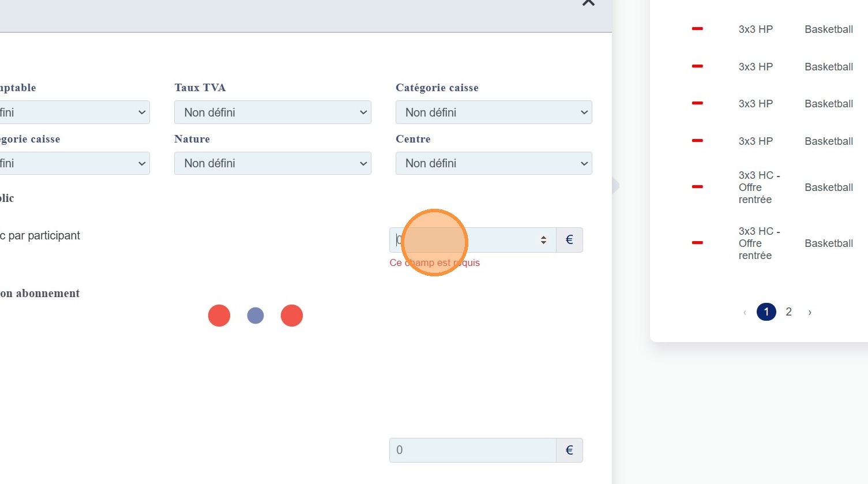Image resolution: width=868 pixels, height=484 pixels.
Task: Click the minus icon on the first 3x3 HC - Offre rentrée row
Action: tap(697, 187)
